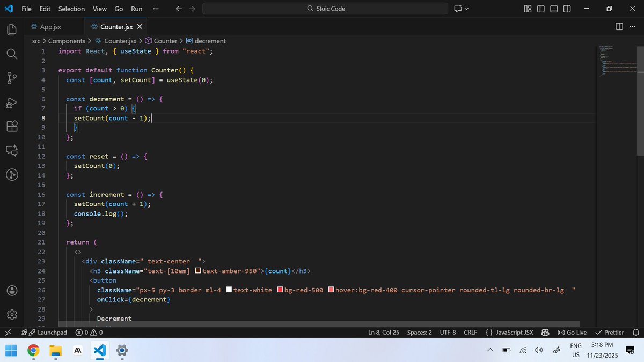Click the Prettier status item

click(x=610, y=333)
